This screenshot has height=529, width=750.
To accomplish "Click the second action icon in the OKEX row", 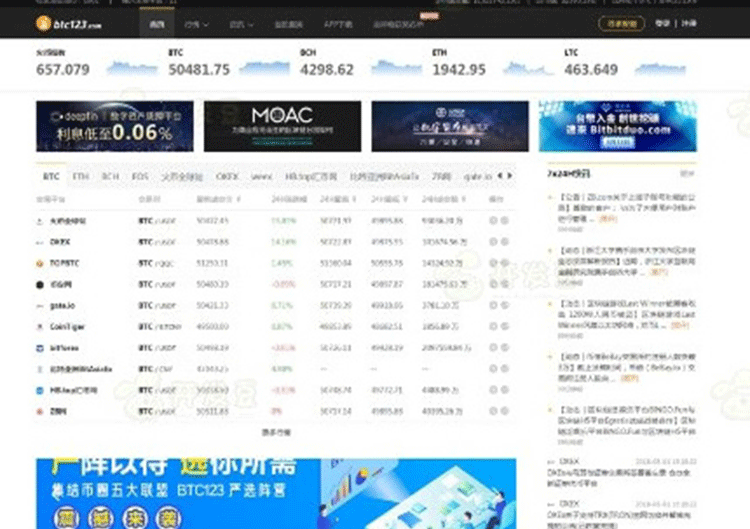I will coord(505,242).
